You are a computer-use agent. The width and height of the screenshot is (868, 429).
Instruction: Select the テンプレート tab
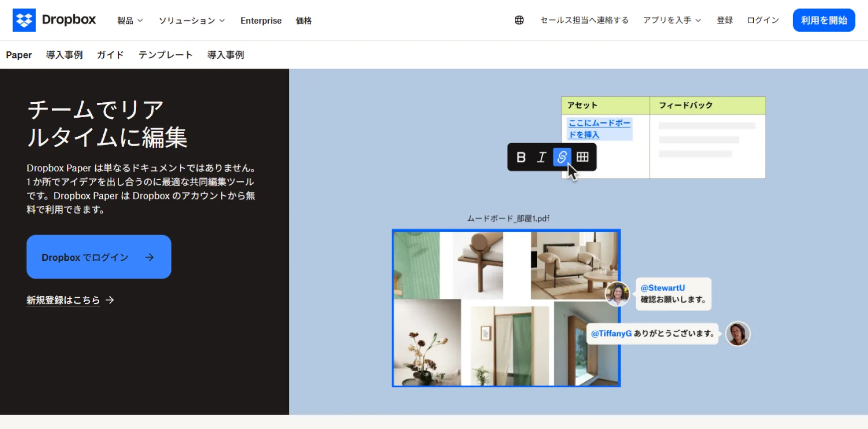pos(166,55)
